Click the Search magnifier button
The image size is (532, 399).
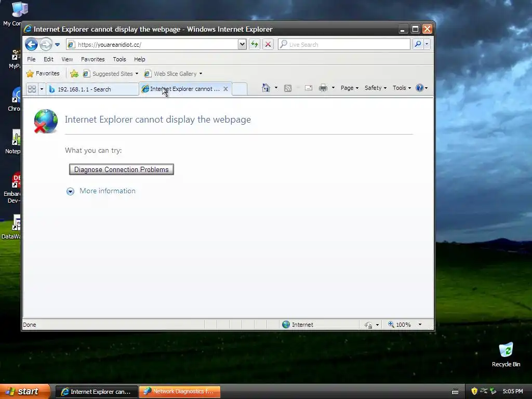tap(418, 45)
